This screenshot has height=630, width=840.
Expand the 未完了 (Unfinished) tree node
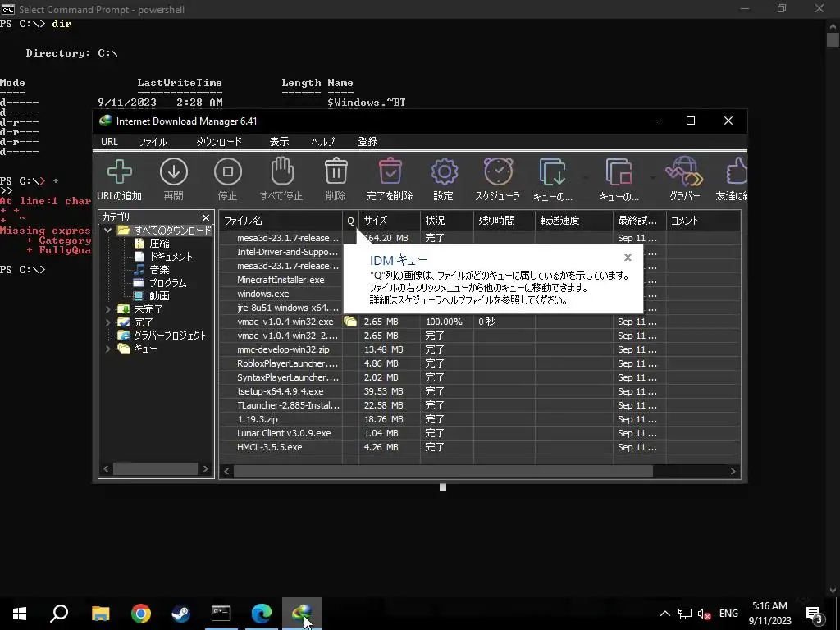[x=107, y=309]
